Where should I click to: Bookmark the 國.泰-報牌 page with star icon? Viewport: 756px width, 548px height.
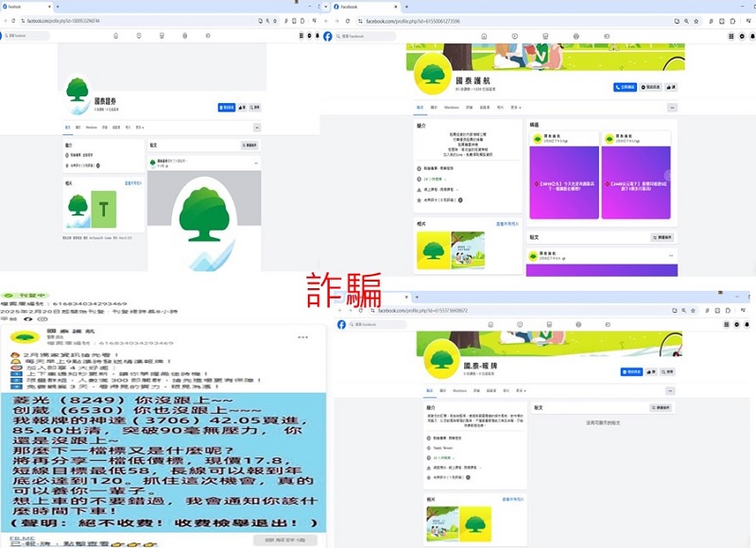tap(693, 311)
